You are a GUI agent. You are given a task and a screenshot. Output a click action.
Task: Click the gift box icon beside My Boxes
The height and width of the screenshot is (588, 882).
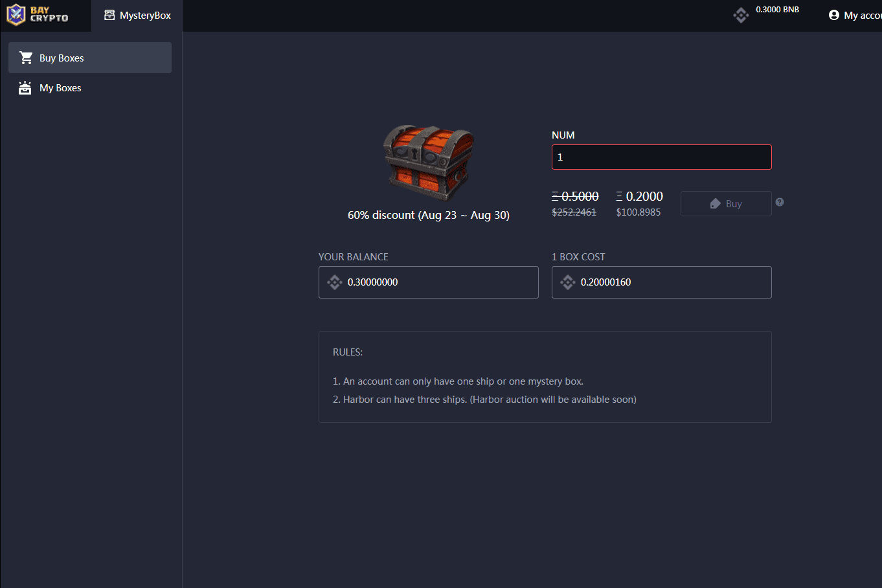25,87
